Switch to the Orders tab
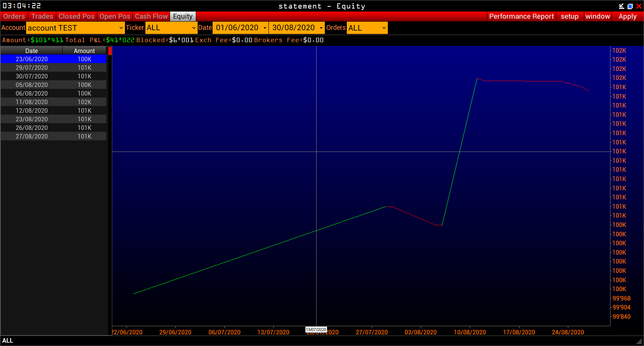The width and height of the screenshot is (644, 346). click(x=14, y=16)
